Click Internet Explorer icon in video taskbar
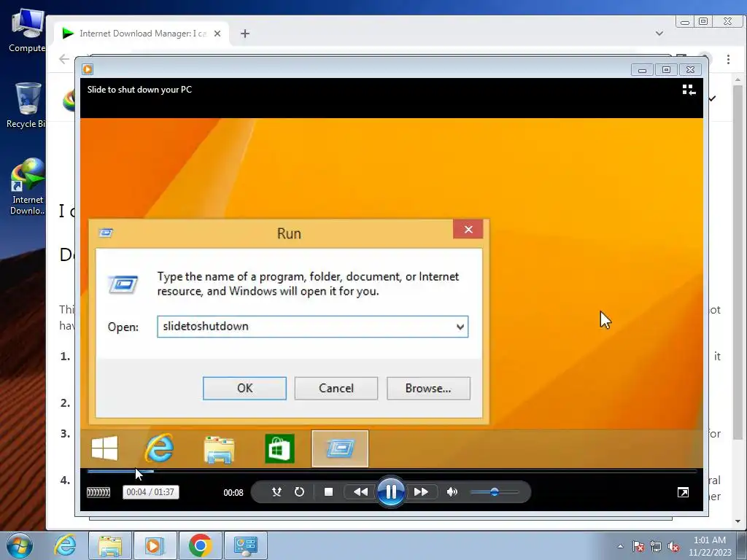747x560 pixels. (159, 448)
